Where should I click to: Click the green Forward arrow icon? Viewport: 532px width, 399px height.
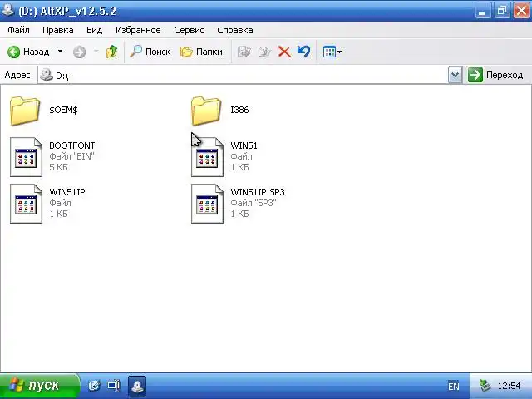point(80,52)
